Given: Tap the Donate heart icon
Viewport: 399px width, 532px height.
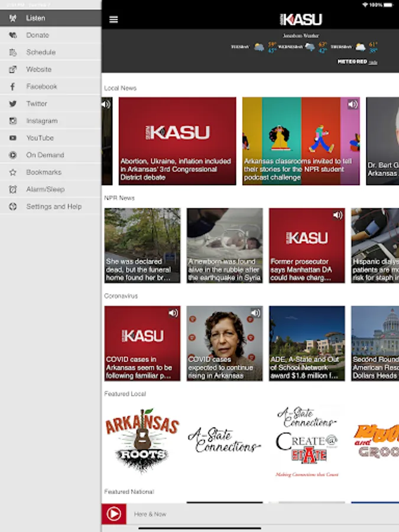Looking at the screenshot, I should (13, 35).
